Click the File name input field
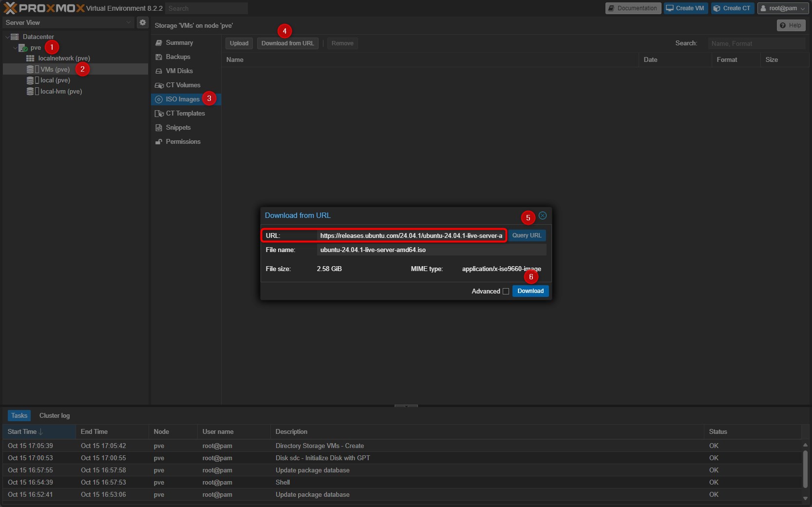Image resolution: width=812 pixels, height=507 pixels. click(x=431, y=250)
